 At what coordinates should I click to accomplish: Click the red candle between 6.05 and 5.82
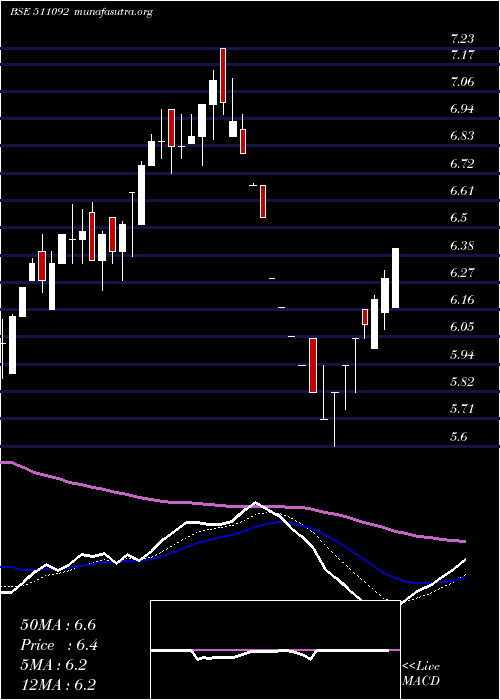(313, 365)
